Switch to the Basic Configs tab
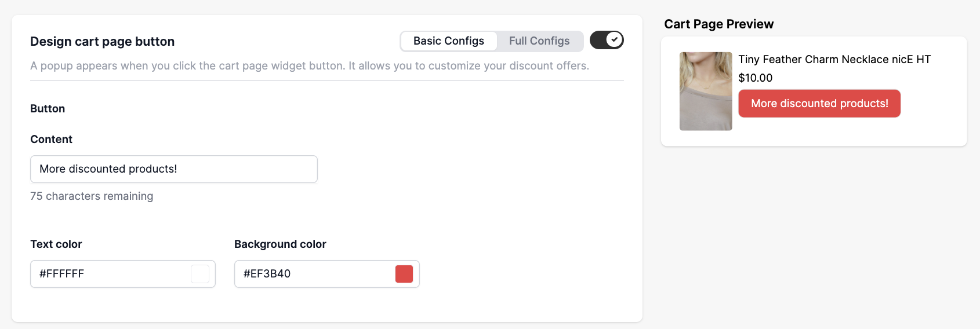980x329 pixels. [448, 41]
